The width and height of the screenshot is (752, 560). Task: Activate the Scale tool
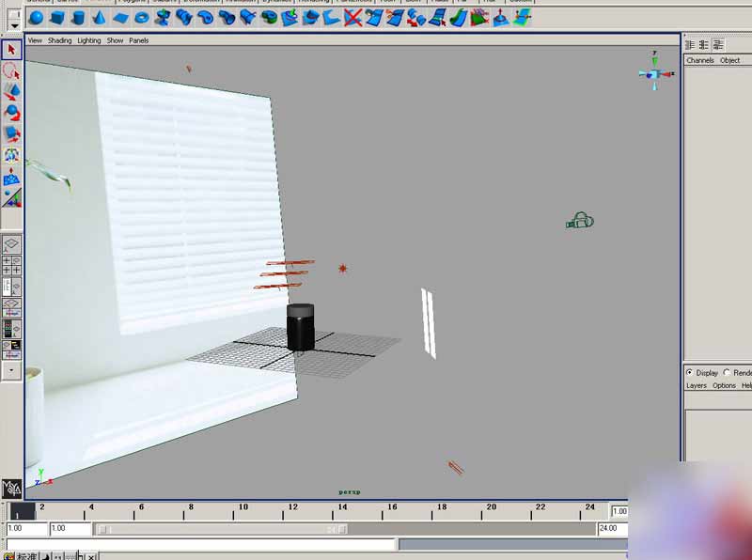(x=11, y=133)
